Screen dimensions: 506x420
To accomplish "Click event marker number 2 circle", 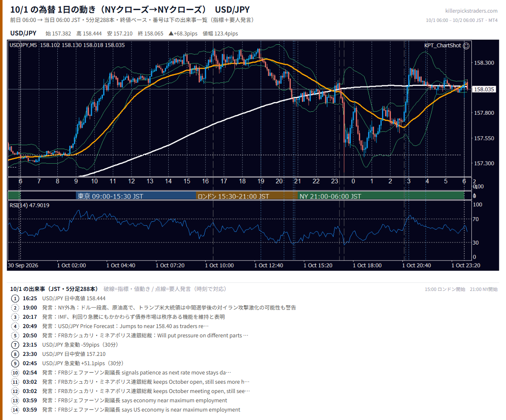I will (16, 308).
